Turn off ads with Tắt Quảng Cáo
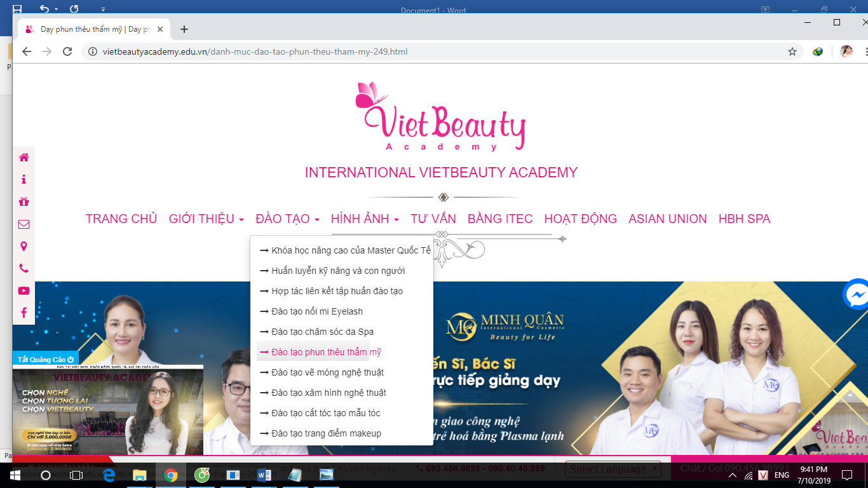 (45, 360)
